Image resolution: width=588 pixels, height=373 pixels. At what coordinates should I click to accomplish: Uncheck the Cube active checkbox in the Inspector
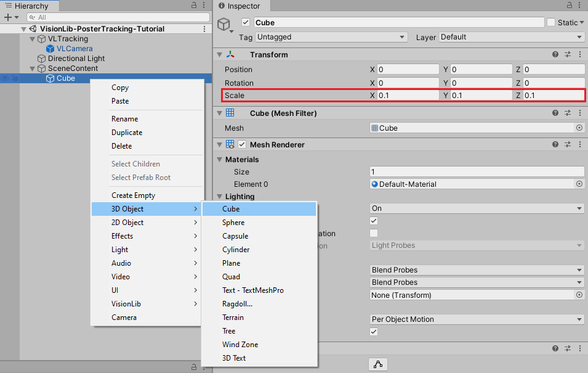[246, 23]
